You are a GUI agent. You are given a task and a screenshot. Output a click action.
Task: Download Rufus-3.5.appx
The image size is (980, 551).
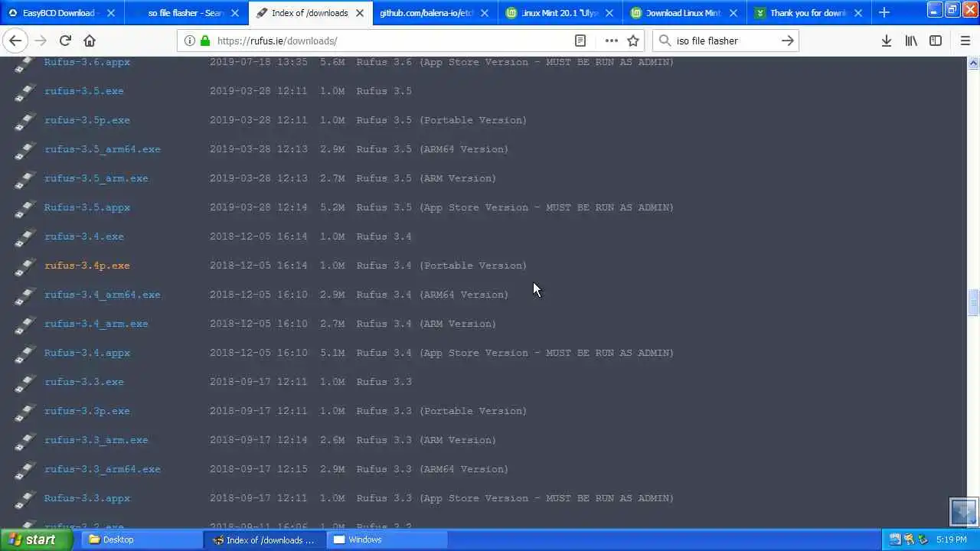coord(87,207)
